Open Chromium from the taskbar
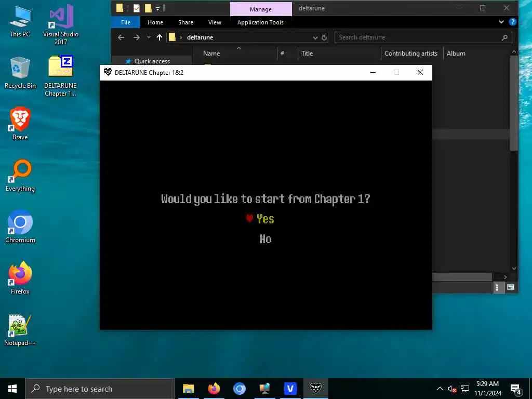This screenshot has width=532, height=399. coord(239,389)
